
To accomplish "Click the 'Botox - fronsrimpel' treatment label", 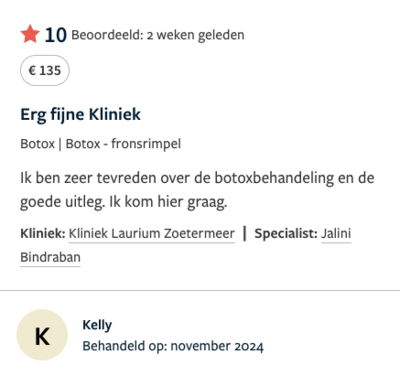I will [x=123, y=144].
